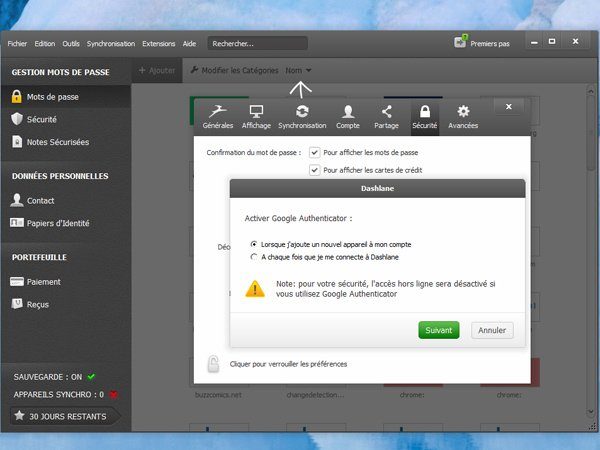The width and height of the screenshot is (600, 450).
Task: Select 'Lorsque j'ajoute un nouvel appareil' option
Action: [x=254, y=244]
